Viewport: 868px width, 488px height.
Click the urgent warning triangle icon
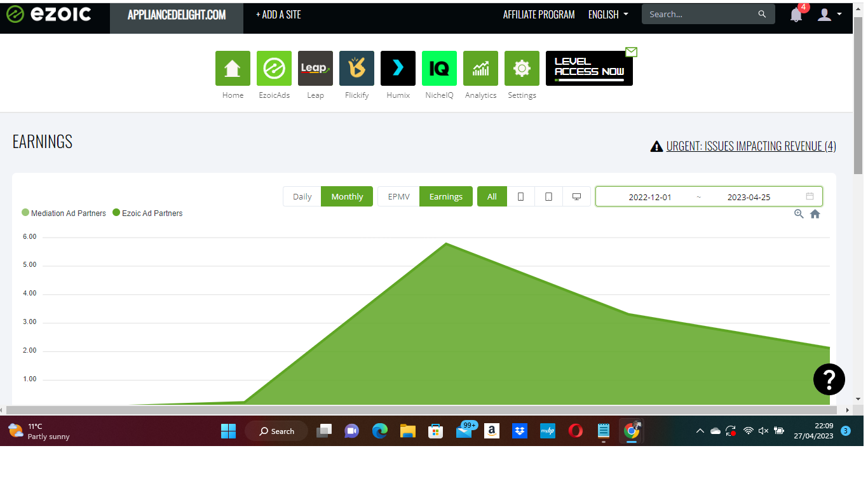tap(656, 147)
